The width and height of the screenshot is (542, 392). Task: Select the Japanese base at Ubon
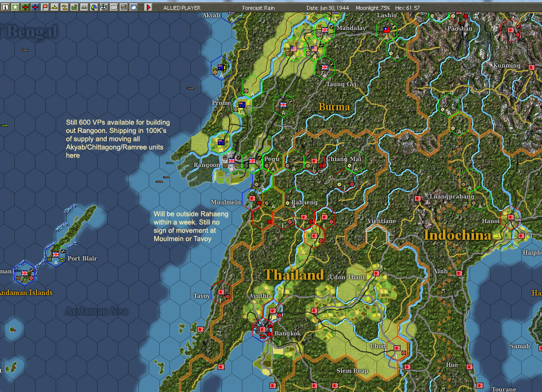(x=397, y=348)
